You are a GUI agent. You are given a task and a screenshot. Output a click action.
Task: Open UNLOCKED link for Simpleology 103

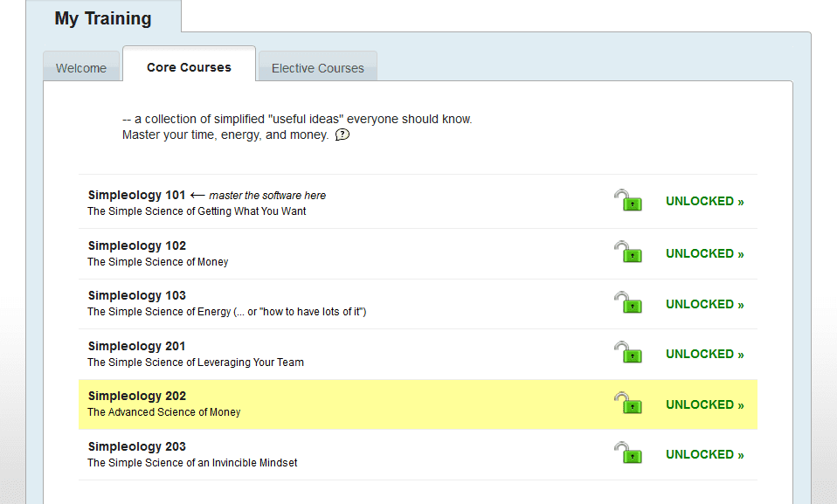(704, 304)
